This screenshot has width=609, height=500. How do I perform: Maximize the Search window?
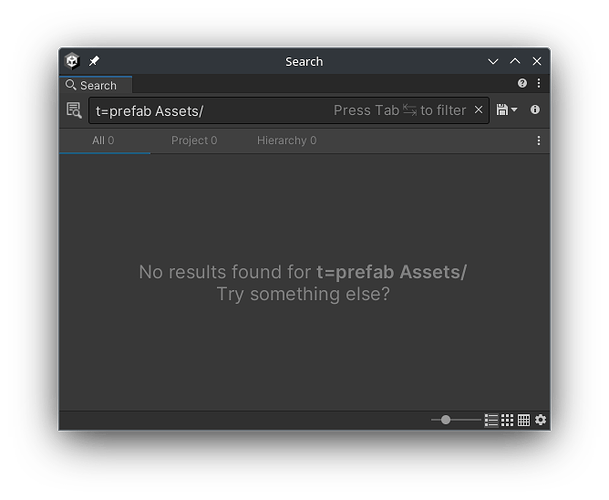pyautogui.click(x=515, y=61)
